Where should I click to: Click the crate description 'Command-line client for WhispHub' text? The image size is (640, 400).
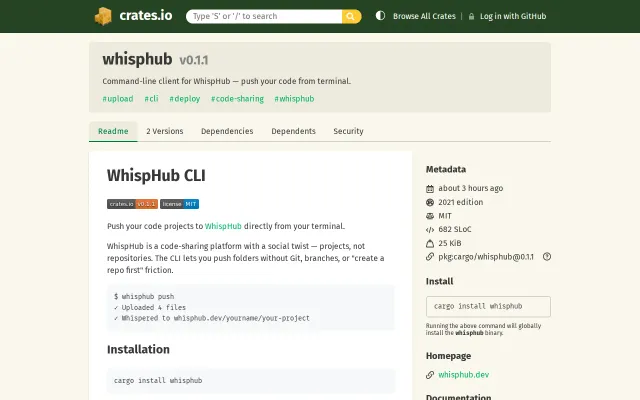click(x=227, y=81)
